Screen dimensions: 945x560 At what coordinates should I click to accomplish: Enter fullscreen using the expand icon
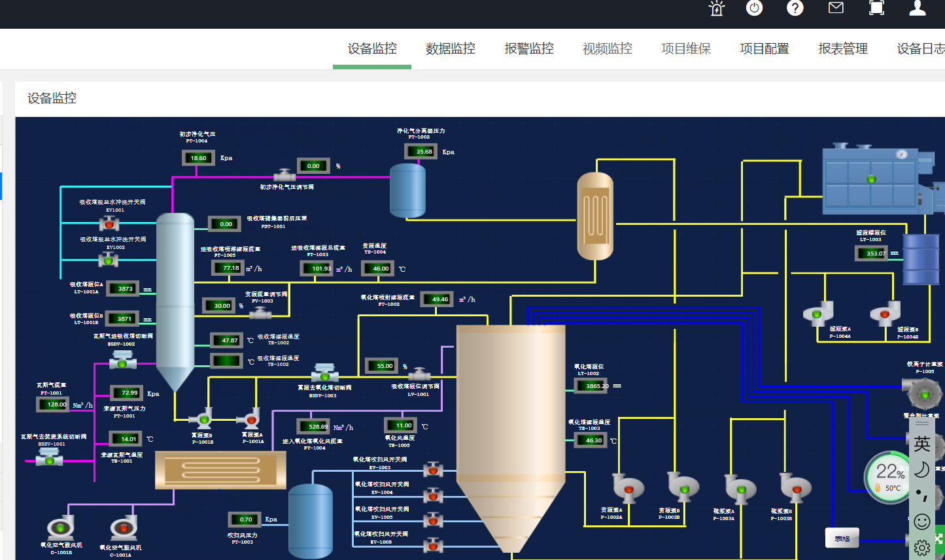876,8
